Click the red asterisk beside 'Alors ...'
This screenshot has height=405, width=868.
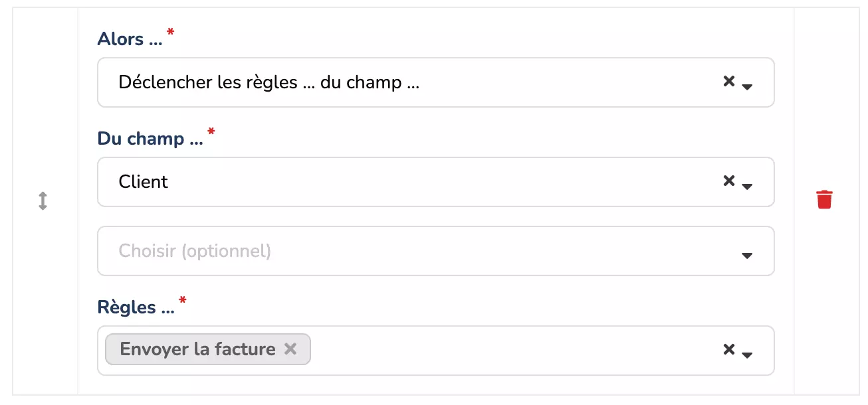click(x=171, y=33)
